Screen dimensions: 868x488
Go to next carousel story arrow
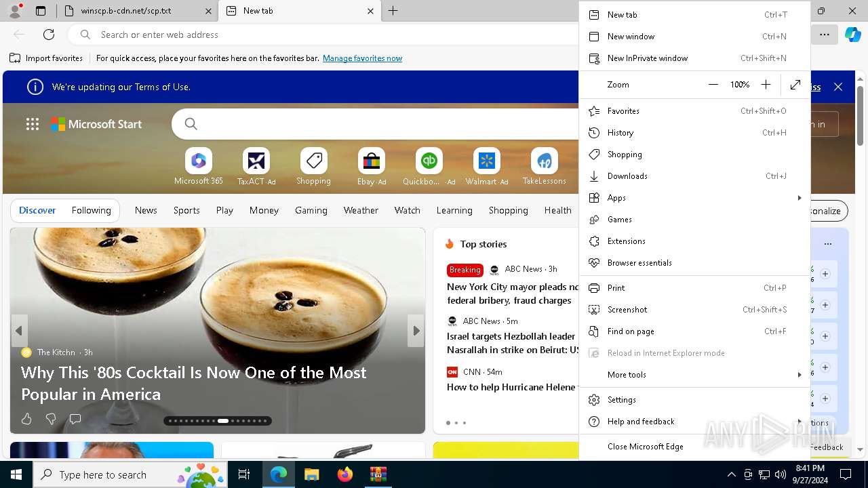tap(416, 331)
